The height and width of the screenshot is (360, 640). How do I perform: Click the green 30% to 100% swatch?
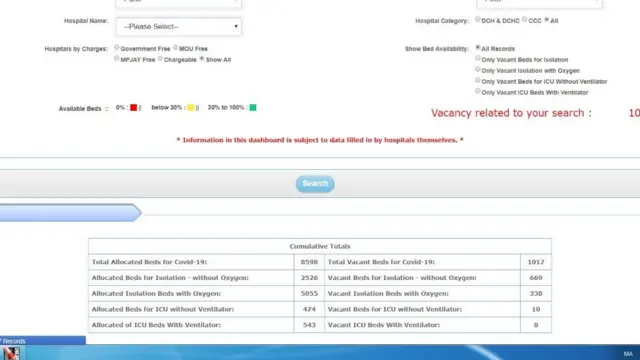pos(253,107)
